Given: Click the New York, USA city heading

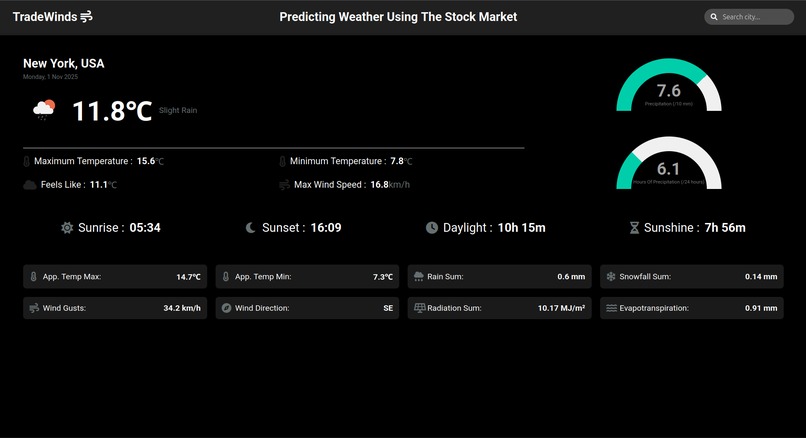Looking at the screenshot, I should (x=64, y=64).
